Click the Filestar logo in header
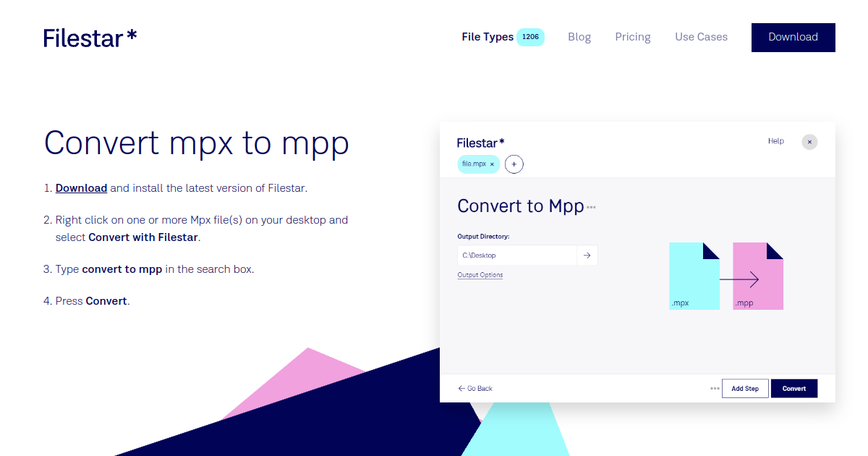This screenshot has width=868, height=456. click(90, 38)
